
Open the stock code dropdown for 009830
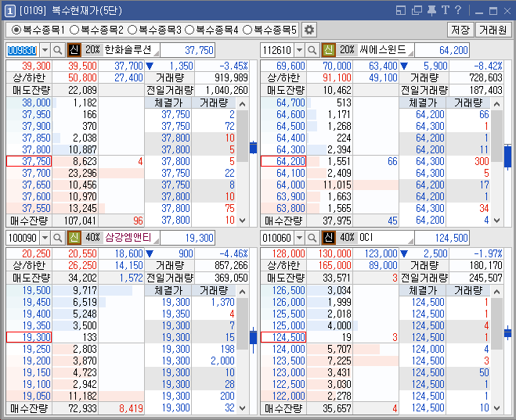coord(45,50)
